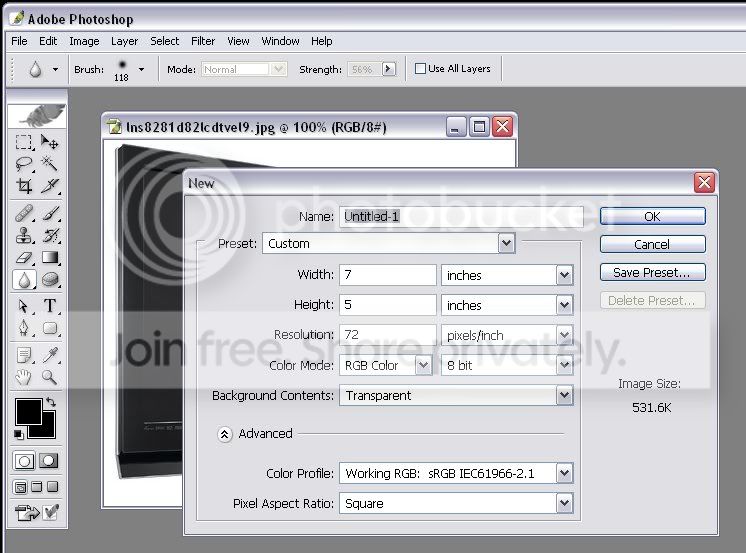Open the Select menu

(165, 41)
